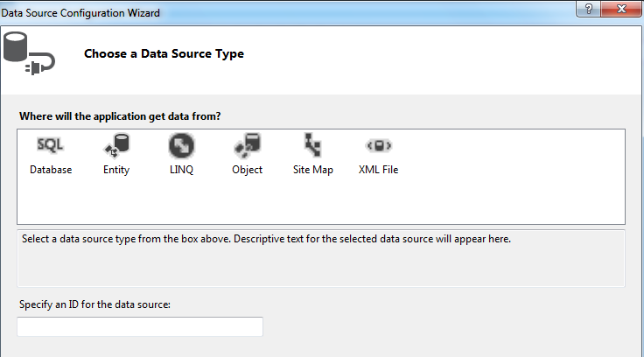Click the 'LINQ' label text

pos(182,170)
